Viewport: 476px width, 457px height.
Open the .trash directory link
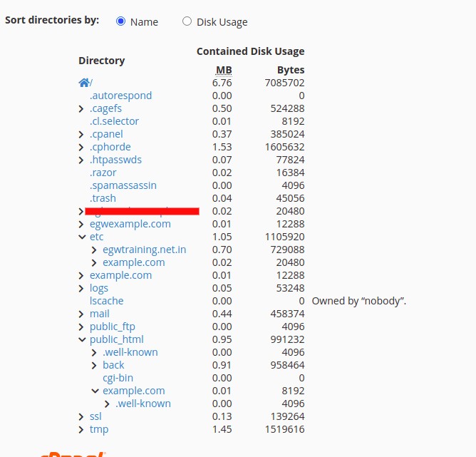(103, 198)
